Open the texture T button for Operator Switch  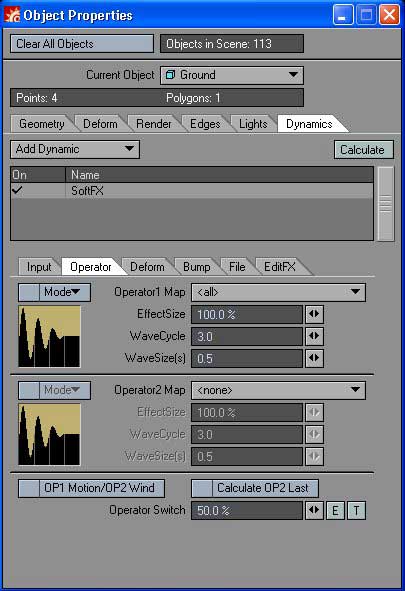(356, 511)
